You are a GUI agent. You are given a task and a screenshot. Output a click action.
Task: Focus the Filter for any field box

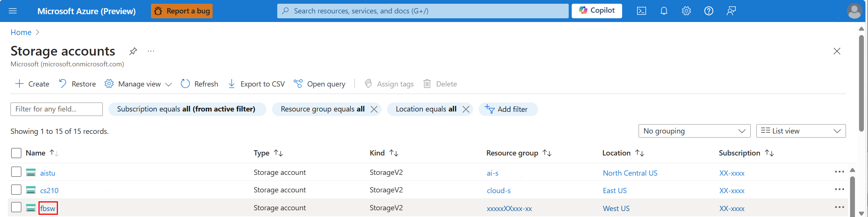pos(56,109)
